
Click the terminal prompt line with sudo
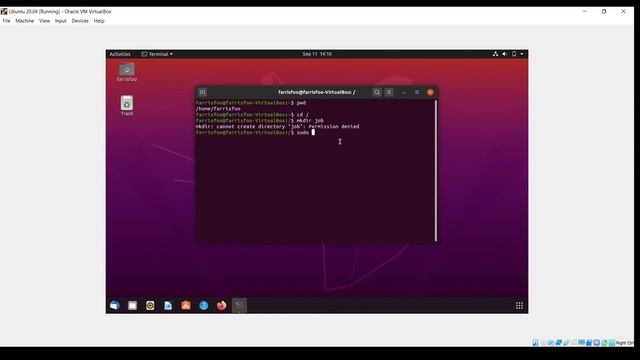click(x=255, y=132)
